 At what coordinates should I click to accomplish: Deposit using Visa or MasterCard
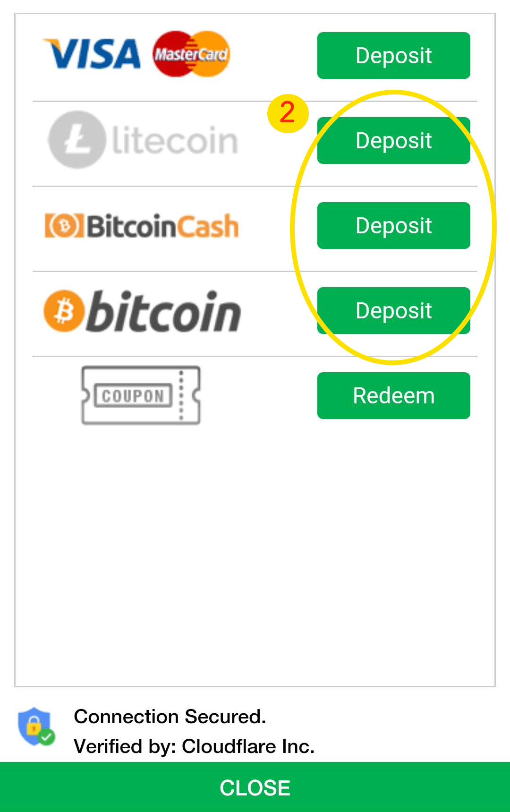[x=394, y=55]
